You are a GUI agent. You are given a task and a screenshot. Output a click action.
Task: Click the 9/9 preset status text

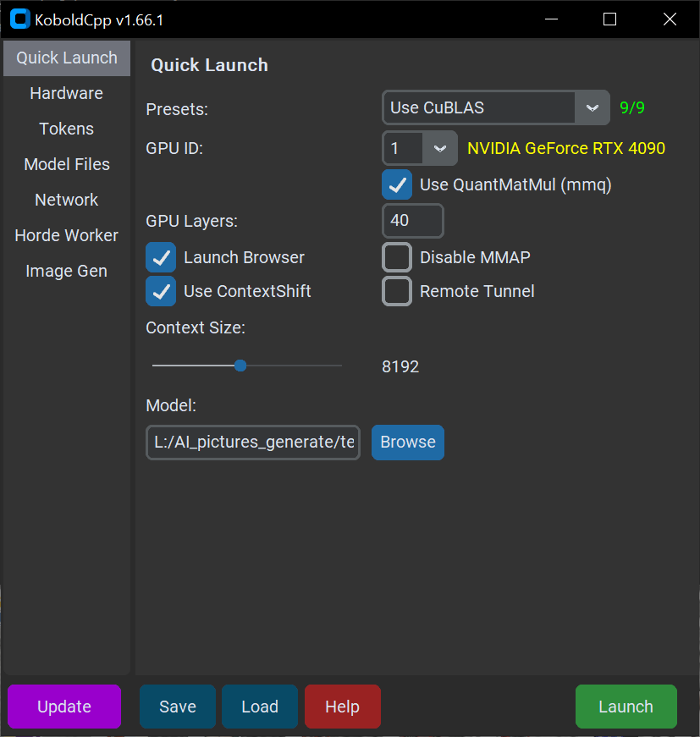(x=631, y=107)
